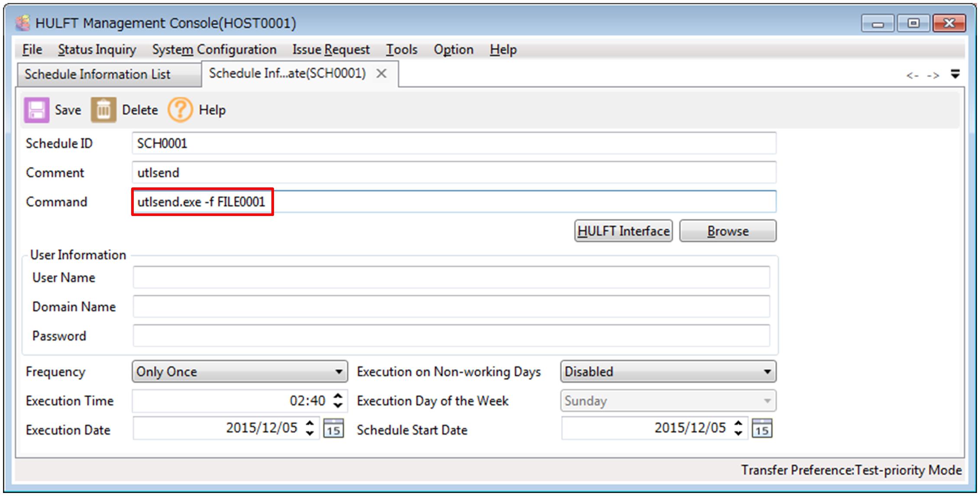Decrease Execution Date with down arrow
The width and height of the screenshot is (980, 496).
tap(310, 433)
